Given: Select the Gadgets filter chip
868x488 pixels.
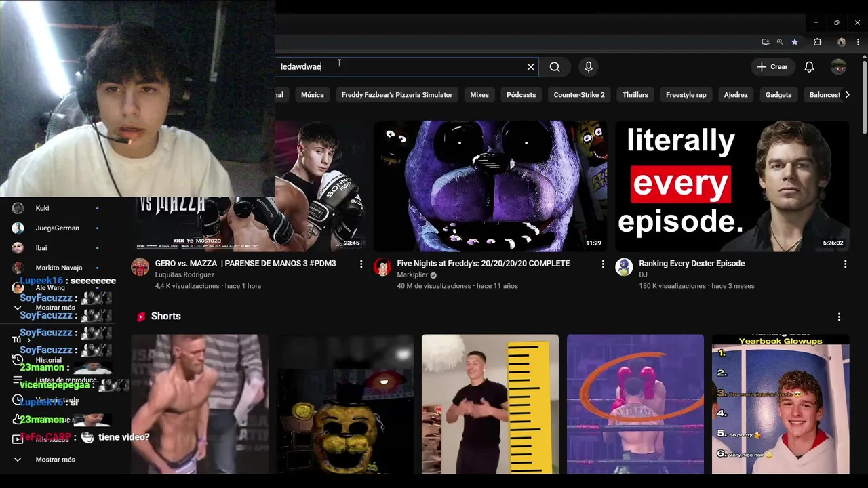Looking at the screenshot, I should tap(778, 95).
